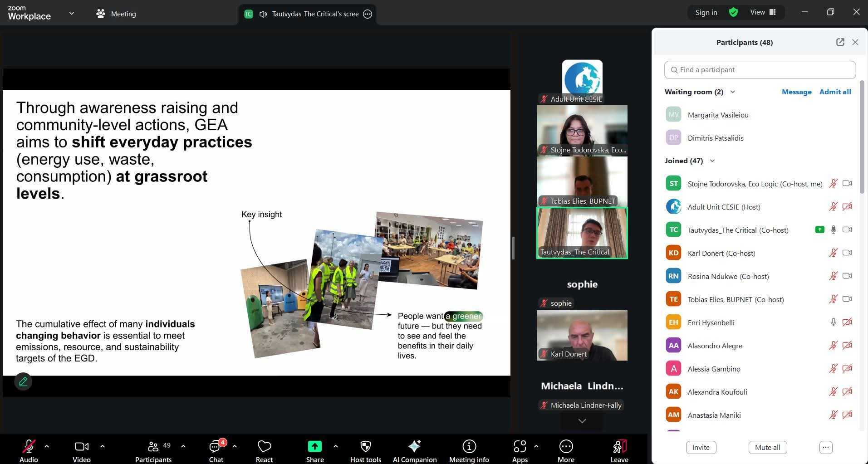Click the React heart icon
Image resolution: width=868 pixels, height=464 pixels.
coord(264,447)
